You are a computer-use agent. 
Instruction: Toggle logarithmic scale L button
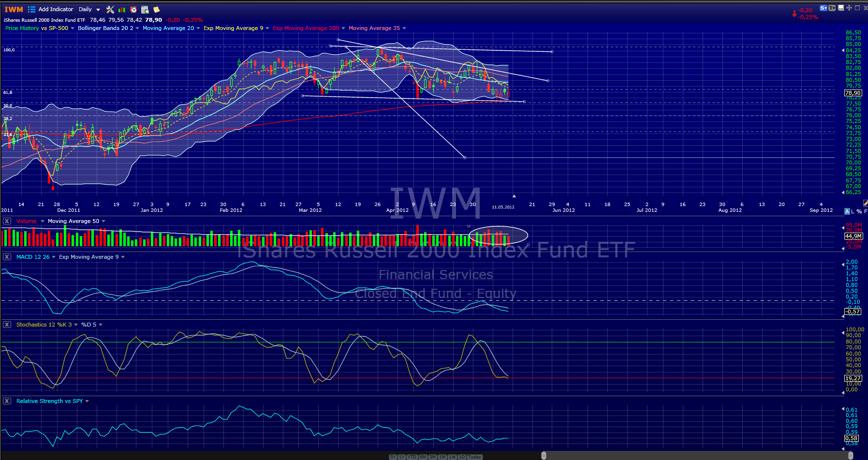pyautogui.click(x=853, y=211)
